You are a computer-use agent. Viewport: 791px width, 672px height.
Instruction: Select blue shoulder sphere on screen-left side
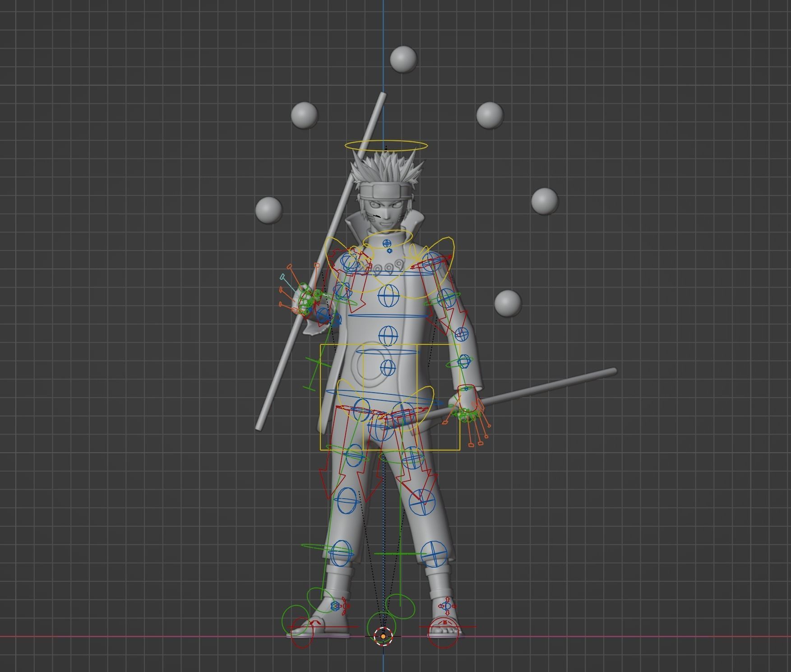350,263
